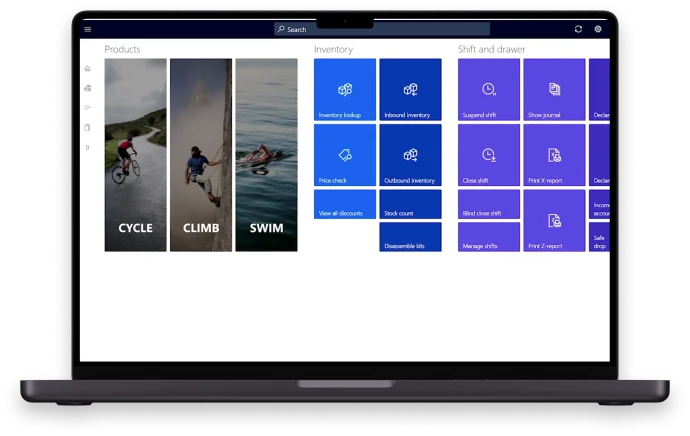Open the Inbound inventory tile
The height and width of the screenshot is (436, 690).
tap(411, 89)
